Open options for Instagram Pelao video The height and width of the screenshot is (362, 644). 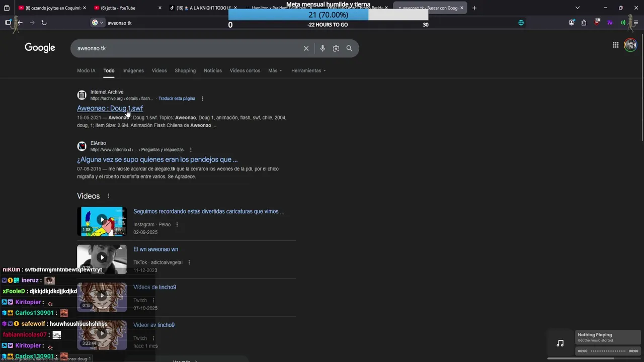click(177, 225)
